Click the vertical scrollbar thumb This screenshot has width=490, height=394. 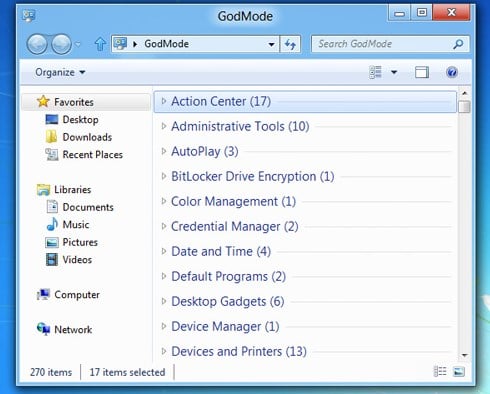tap(464, 107)
